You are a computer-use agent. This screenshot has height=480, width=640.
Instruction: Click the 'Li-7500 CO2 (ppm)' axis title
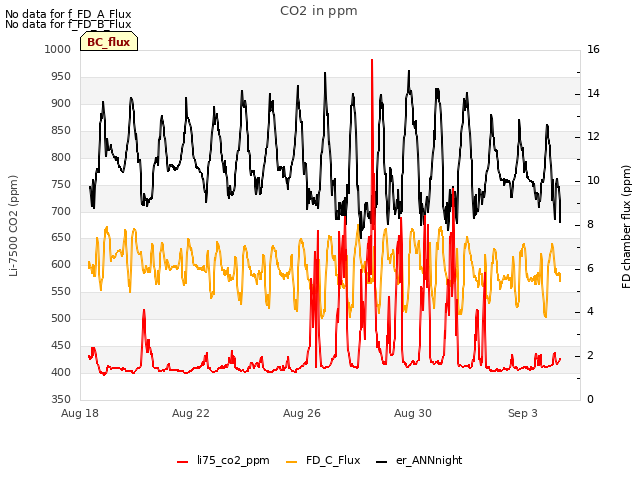click(13, 226)
